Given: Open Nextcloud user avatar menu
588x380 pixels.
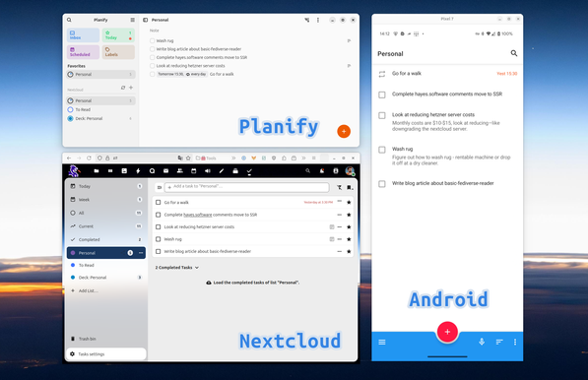Looking at the screenshot, I should tap(350, 171).
